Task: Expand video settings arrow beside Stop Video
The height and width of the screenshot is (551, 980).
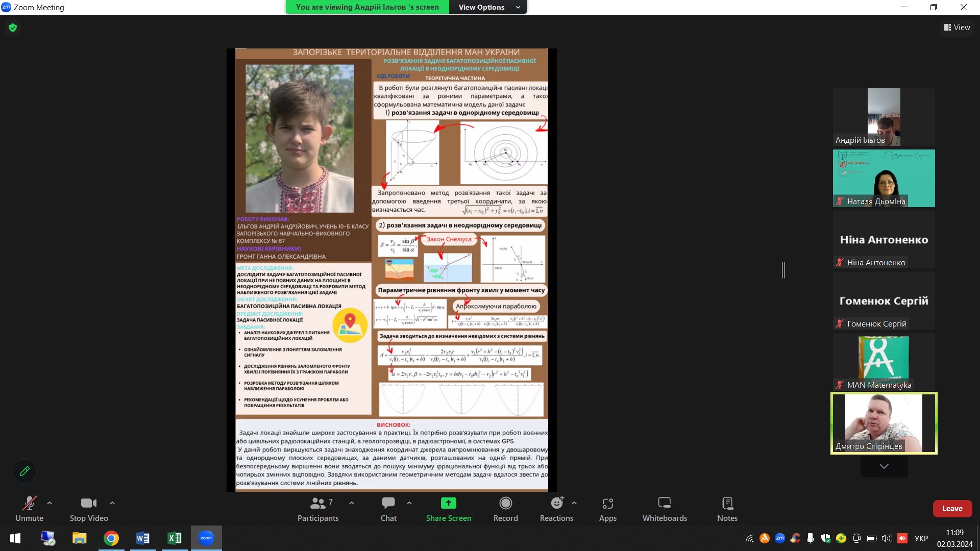Action: pos(112,503)
